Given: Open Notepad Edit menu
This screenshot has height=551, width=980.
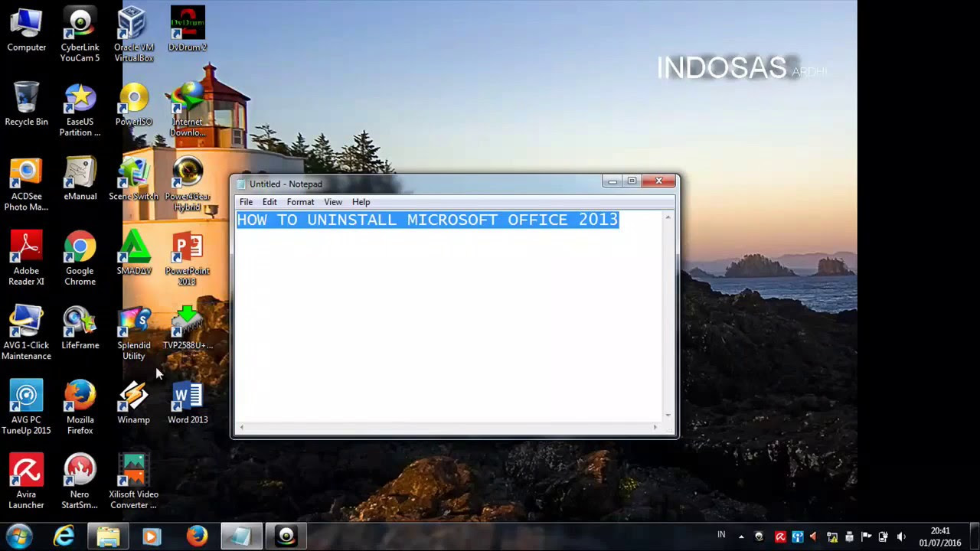Looking at the screenshot, I should [269, 202].
